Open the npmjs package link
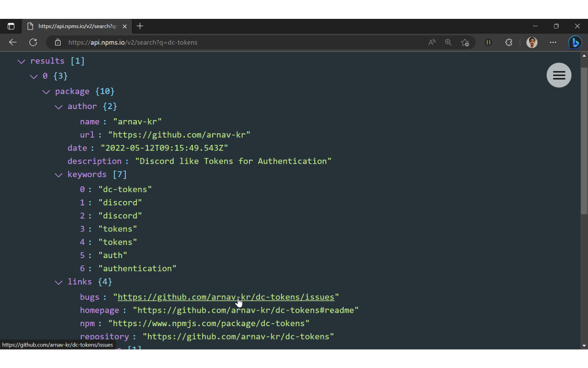This screenshot has height=368, width=588. click(209, 323)
